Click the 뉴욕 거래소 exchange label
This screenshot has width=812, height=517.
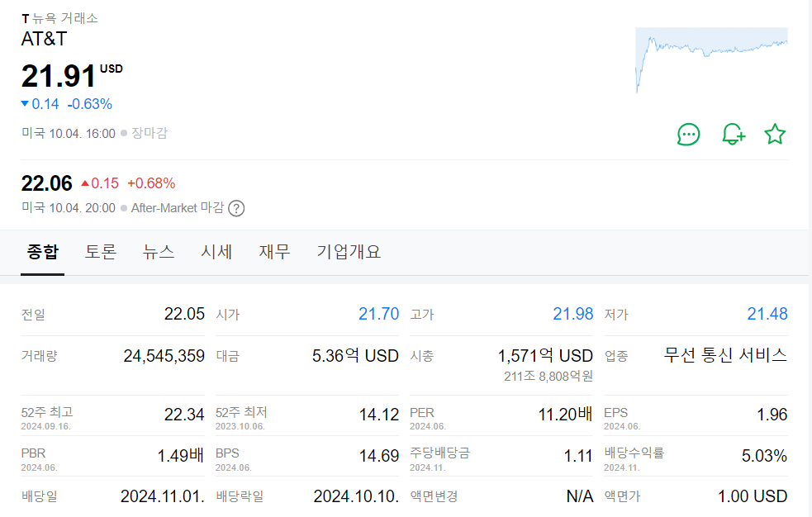(65, 18)
